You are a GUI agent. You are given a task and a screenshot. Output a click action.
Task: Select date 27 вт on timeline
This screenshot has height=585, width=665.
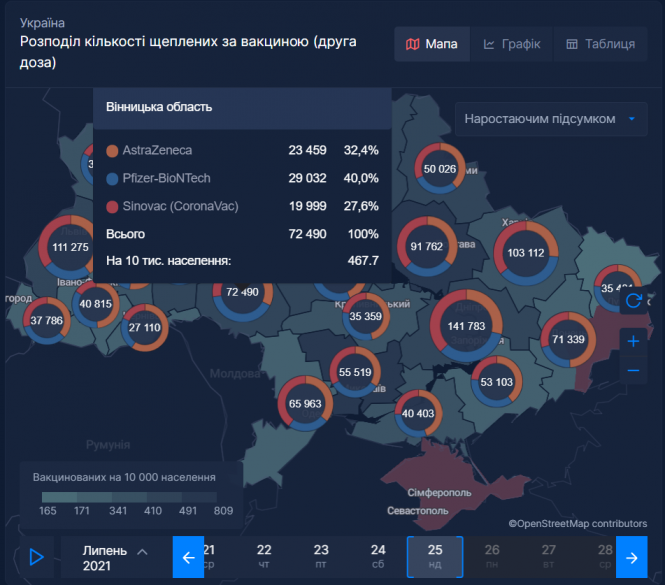tap(548, 557)
